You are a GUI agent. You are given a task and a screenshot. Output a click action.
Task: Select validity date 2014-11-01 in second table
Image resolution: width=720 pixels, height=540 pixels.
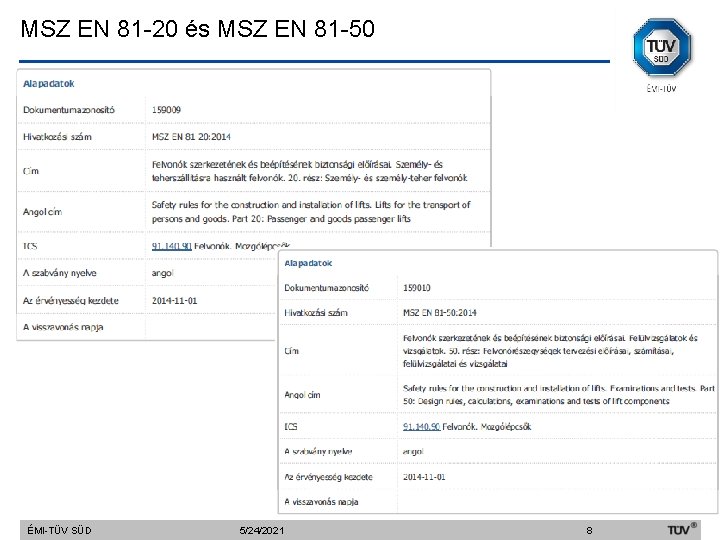coord(424,477)
